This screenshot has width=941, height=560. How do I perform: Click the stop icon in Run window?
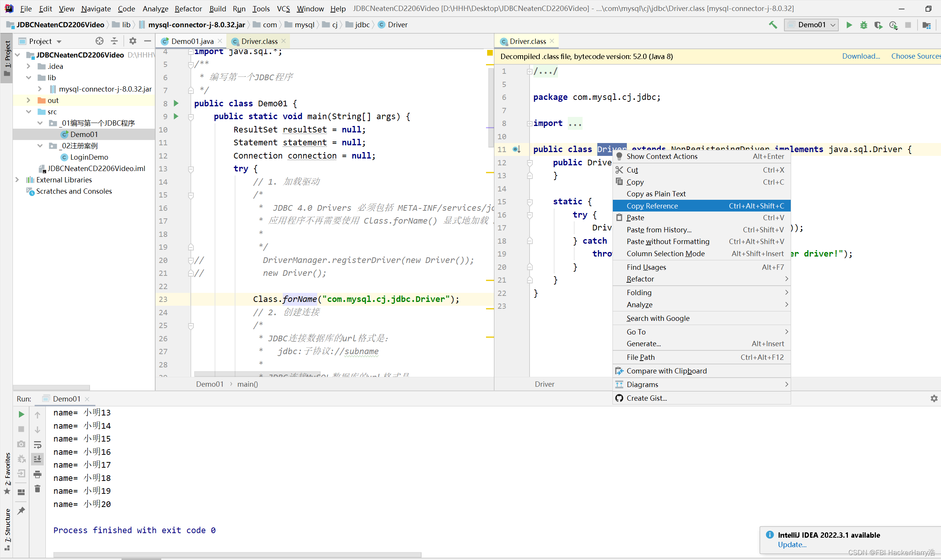pyautogui.click(x=21, y=429)
